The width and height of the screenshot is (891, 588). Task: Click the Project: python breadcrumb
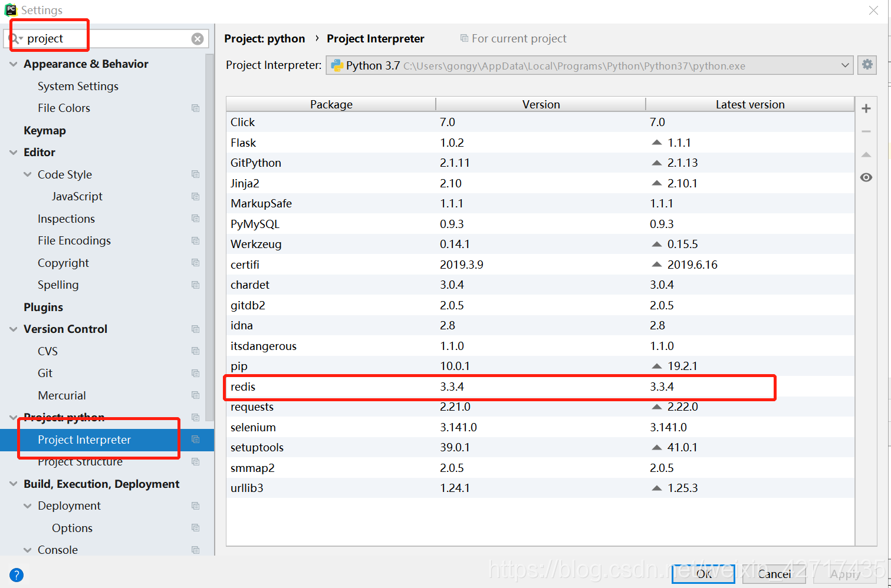[x=265, y=38]
